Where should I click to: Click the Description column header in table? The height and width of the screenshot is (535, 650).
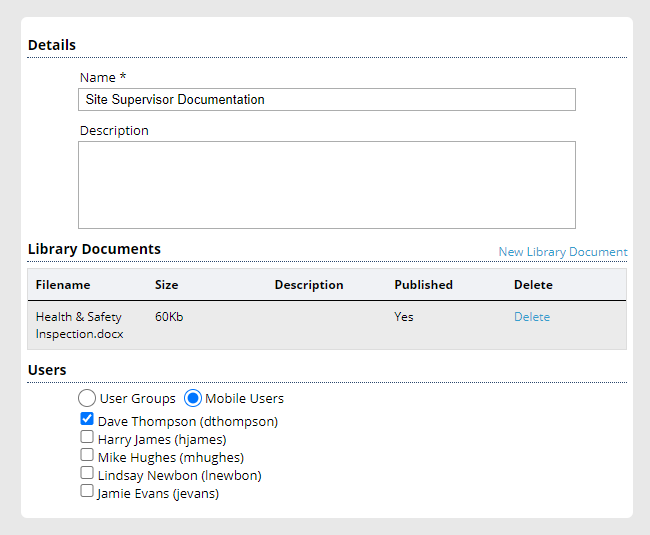[x=308, y=285]
